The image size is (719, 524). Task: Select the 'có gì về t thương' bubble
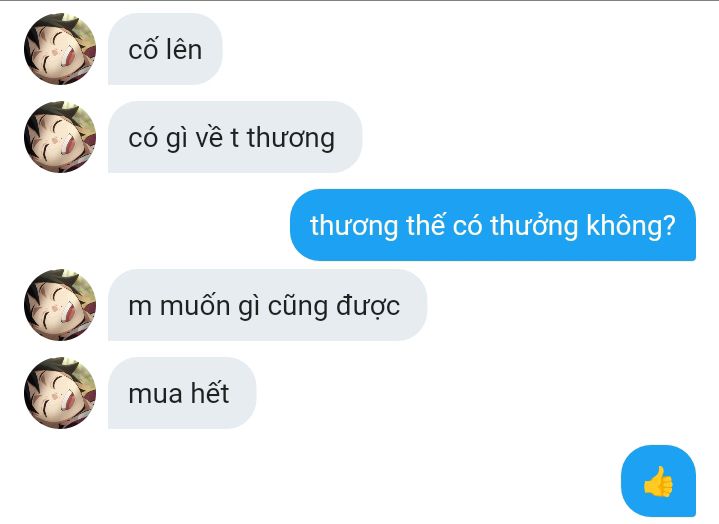[235, 137]
